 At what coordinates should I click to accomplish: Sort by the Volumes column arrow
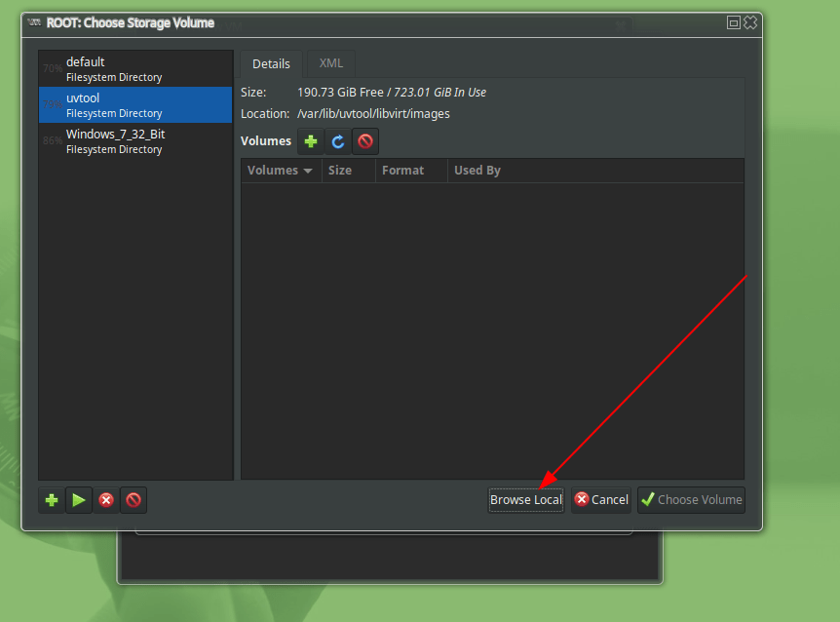[x=308, y=171]
